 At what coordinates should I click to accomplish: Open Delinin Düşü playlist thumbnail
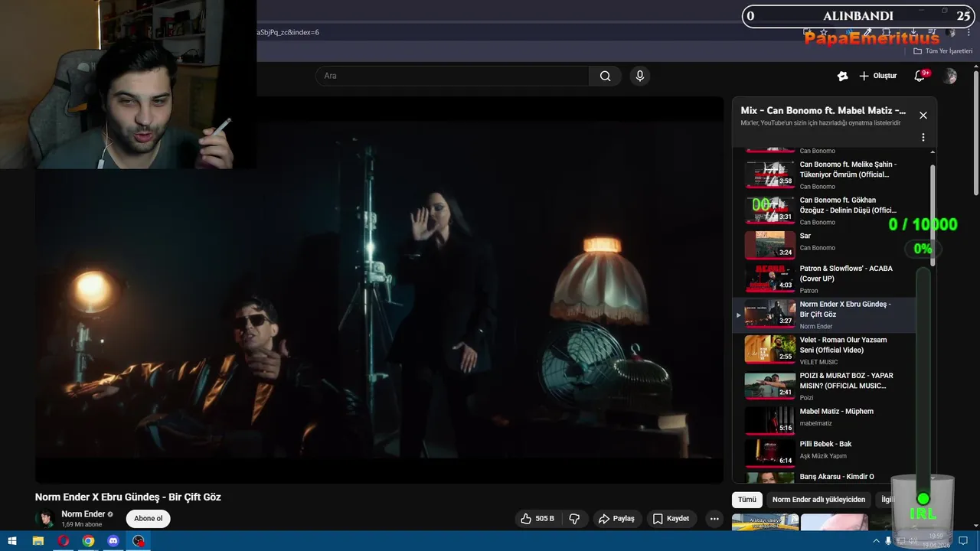click(769, 210)
